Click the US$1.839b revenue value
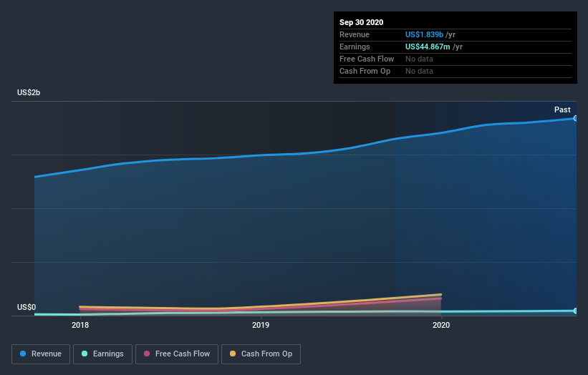588x375 pixels. click(x=424, y=34)
